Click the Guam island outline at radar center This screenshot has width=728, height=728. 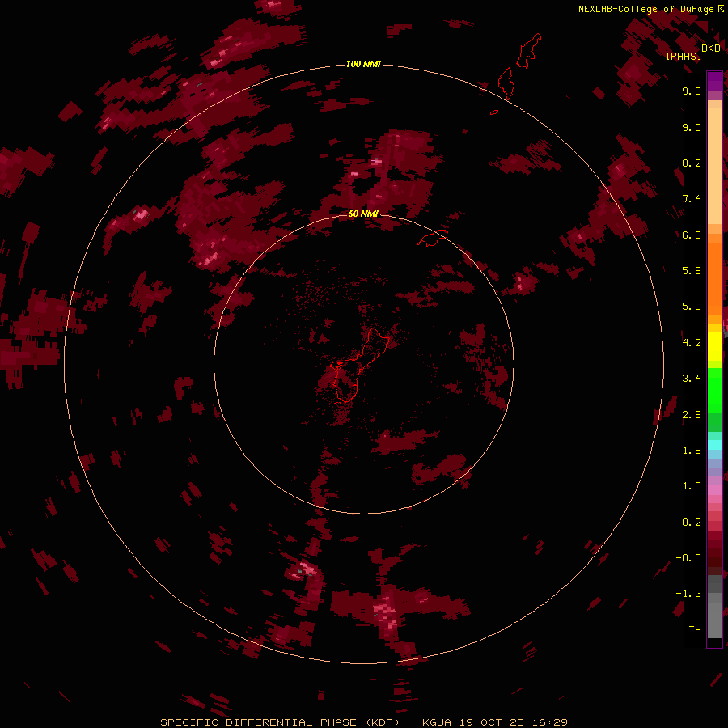tap(360, 365)
